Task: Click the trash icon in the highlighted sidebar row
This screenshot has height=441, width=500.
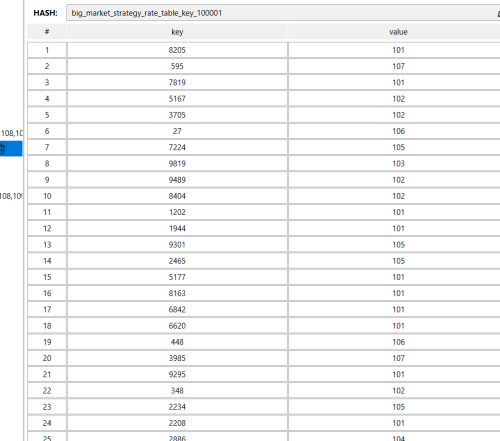Action: (x=2, y=149)
